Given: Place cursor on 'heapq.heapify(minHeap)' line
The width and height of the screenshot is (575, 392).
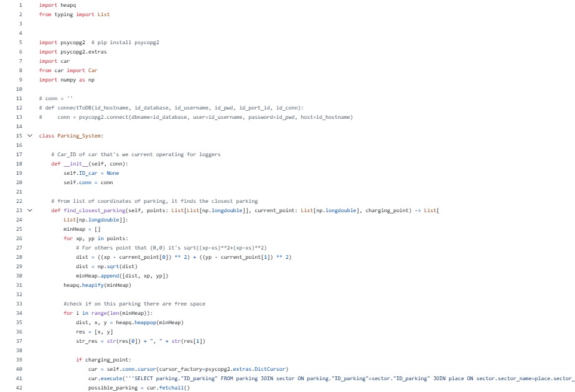Looking at the screenshot, I should point(97,286).
